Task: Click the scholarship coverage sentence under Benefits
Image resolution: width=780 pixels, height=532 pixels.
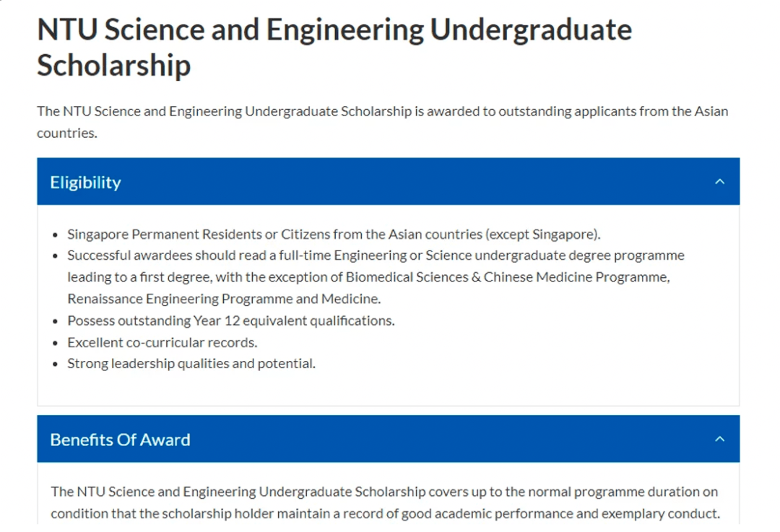Action: coord(384,492)
